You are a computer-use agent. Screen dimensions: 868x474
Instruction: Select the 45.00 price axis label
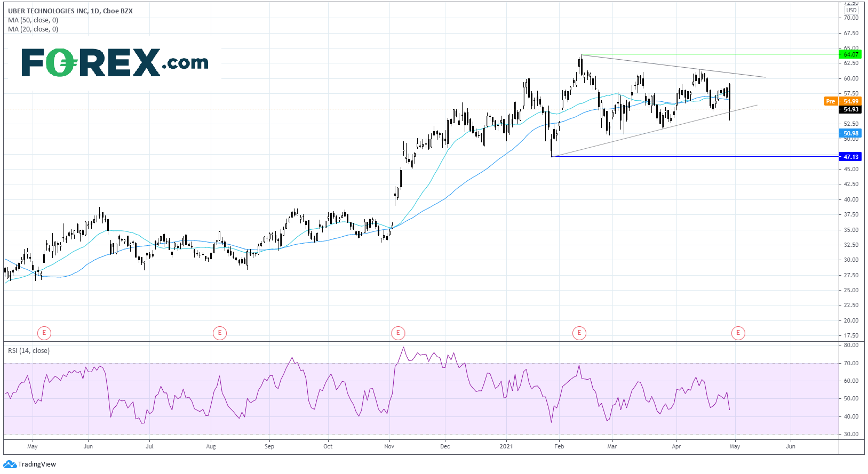(851, 169)
